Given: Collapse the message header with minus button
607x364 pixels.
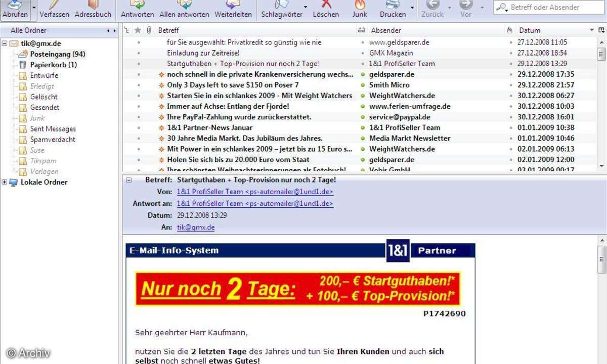Looking at the screenshot, I should pos(128,180).
